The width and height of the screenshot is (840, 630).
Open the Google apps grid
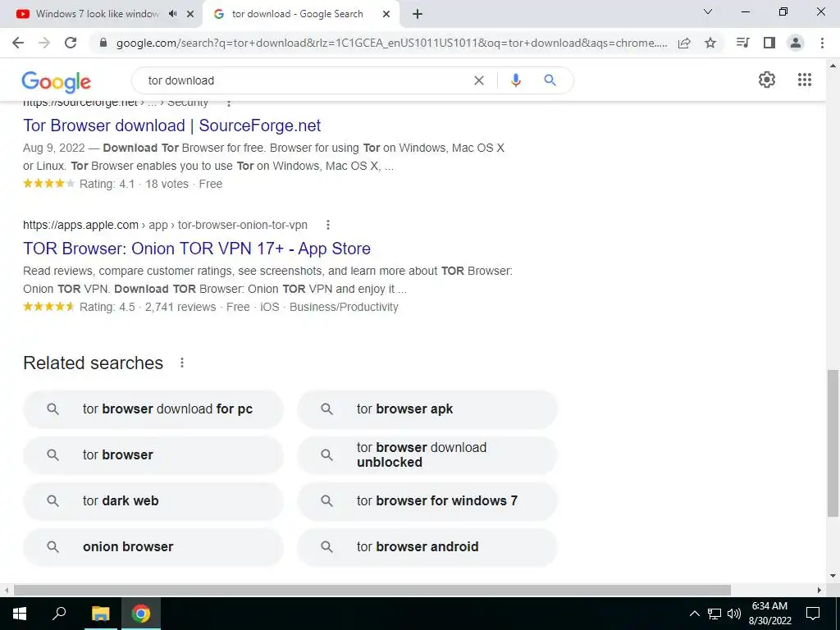pyautogui.click(x=805, y=80)
